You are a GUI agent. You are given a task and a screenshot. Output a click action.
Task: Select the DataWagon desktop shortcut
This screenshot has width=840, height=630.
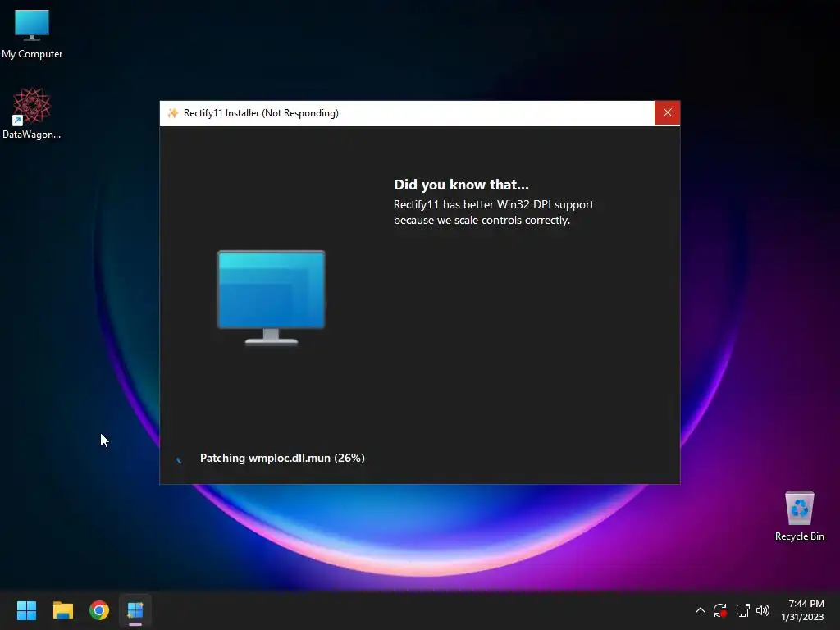click(32, 113)
